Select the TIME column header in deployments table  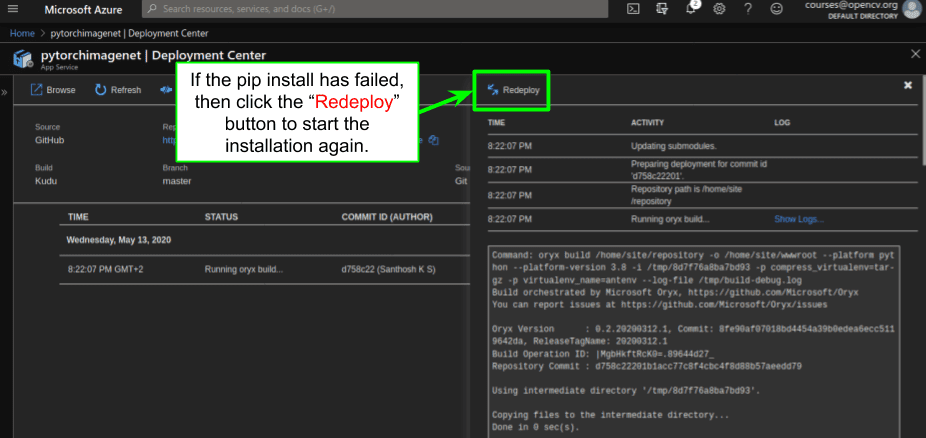(78, 217)
